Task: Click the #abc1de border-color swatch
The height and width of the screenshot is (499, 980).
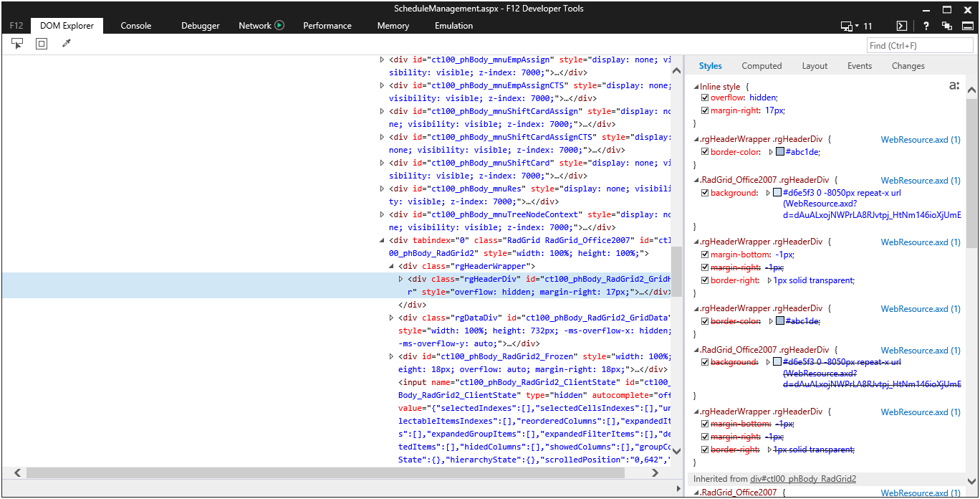Action: tap(780, 152)
